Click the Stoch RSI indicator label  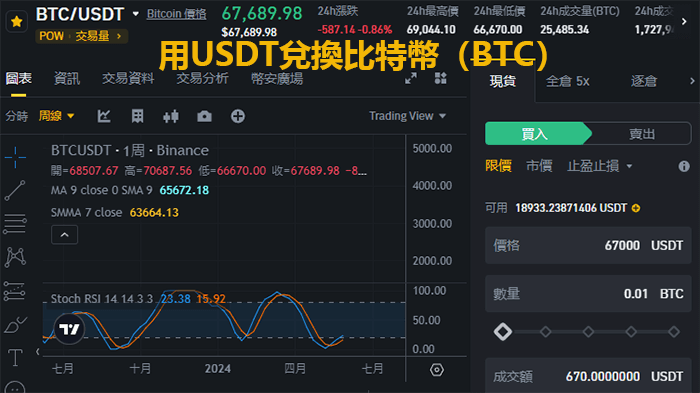point(102,298)
